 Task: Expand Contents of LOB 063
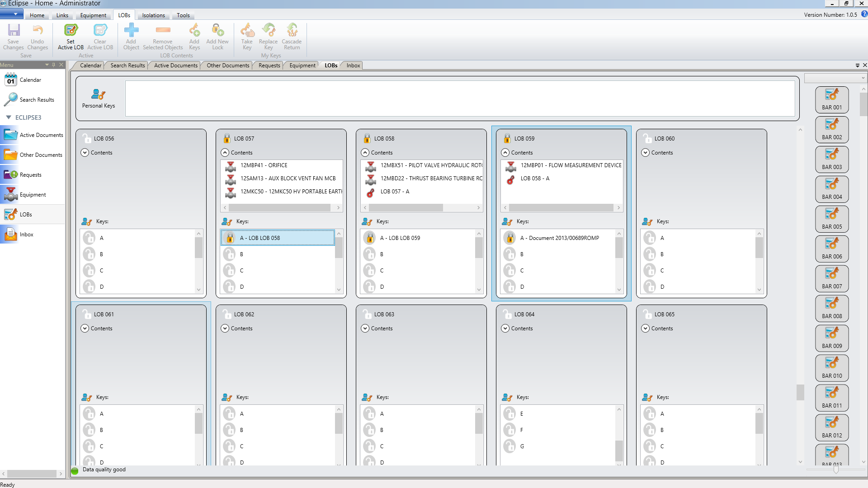click(365, 328)
